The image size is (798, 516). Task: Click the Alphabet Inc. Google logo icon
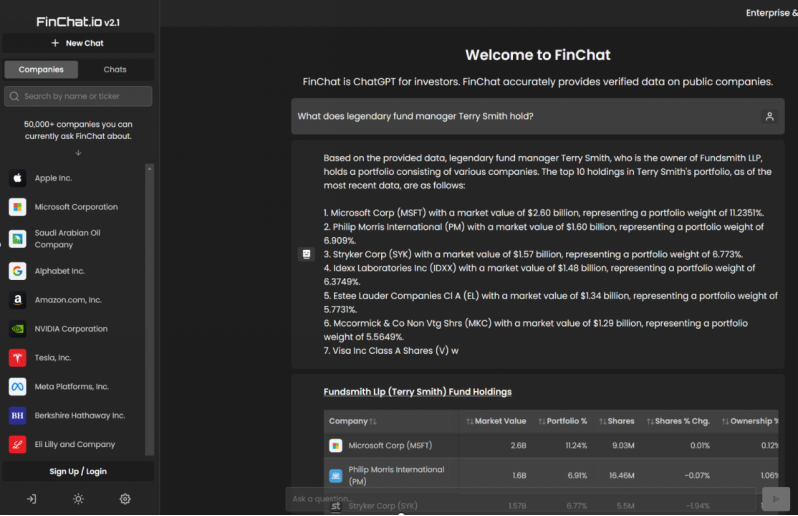pos(17,271)
